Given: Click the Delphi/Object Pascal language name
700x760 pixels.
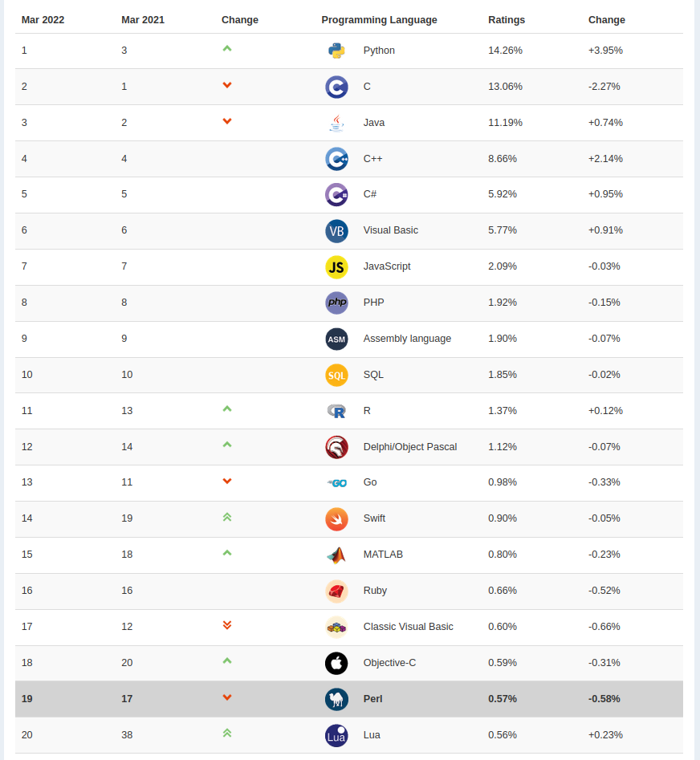Looking at the screenshot, I should pyautogui.click(x=409, y=447).
